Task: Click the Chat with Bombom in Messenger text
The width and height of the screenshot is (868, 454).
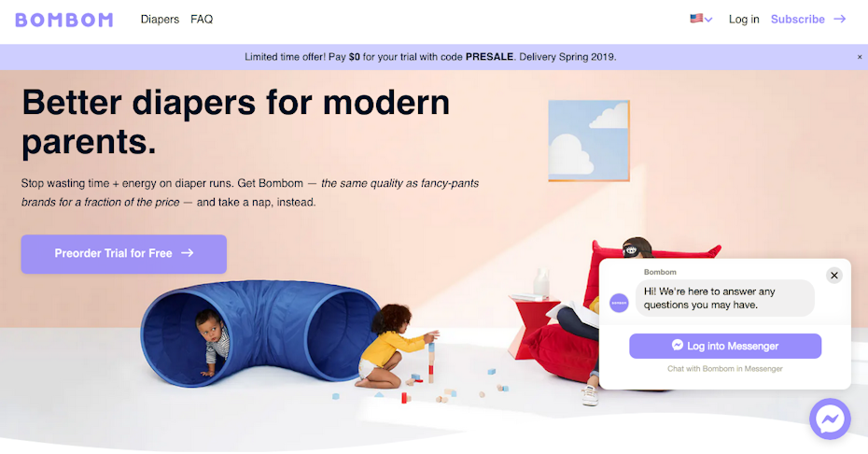Action: click(x=724, y=369)
